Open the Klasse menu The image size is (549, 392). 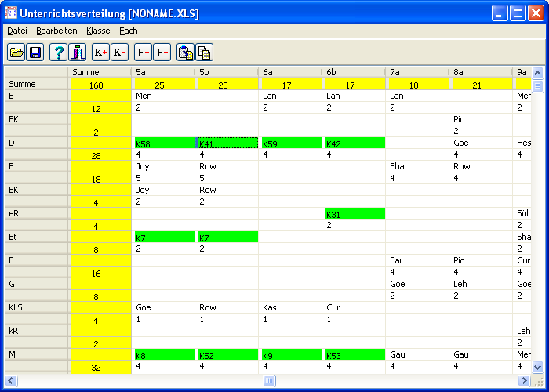point(98,31)
